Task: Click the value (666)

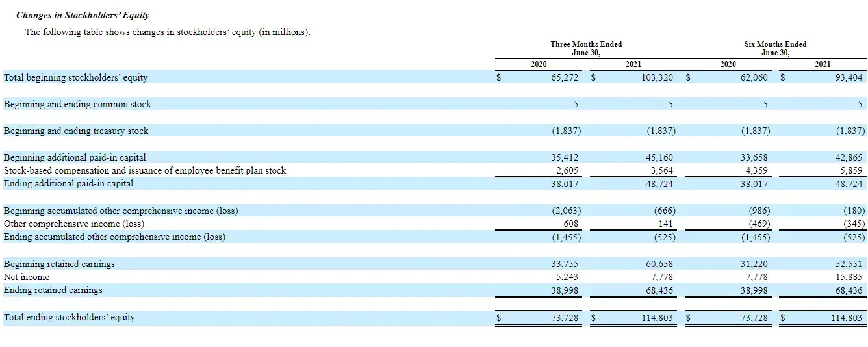Action: pos(664,211)
